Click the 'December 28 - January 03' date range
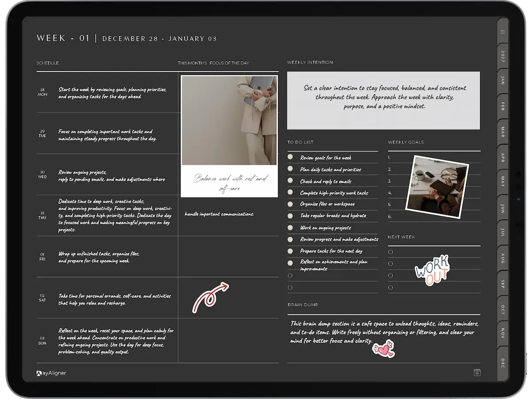This screenshot has height=399, width=532. tap(160, 39)
